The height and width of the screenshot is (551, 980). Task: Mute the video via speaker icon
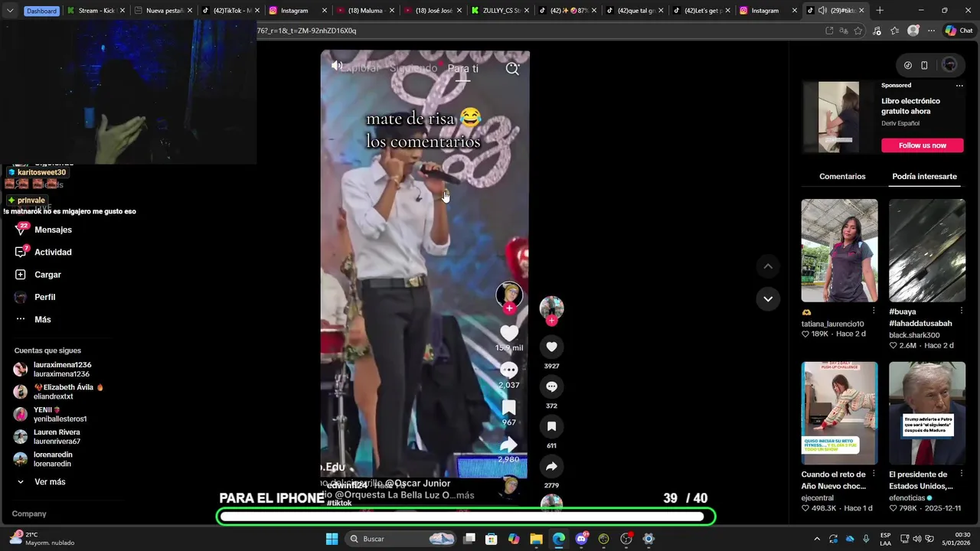coord(336,66)
